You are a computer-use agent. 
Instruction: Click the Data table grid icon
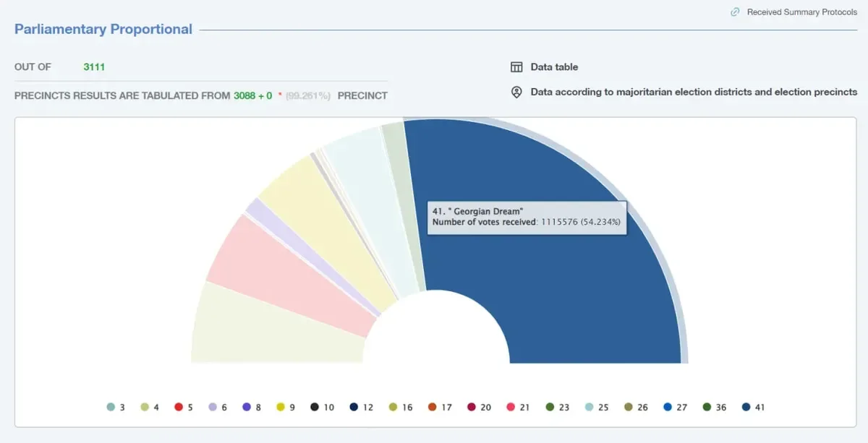point(516,67)
